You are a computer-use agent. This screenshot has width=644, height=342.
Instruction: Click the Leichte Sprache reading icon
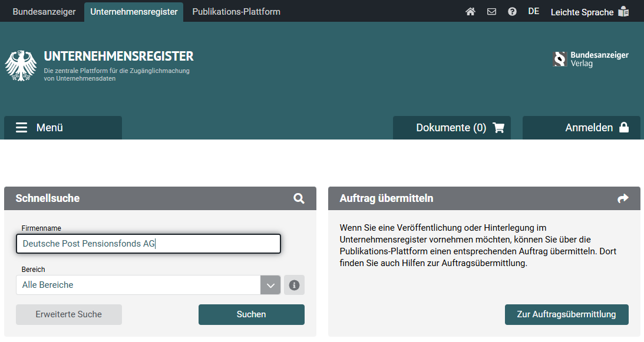tap(623, 12)
